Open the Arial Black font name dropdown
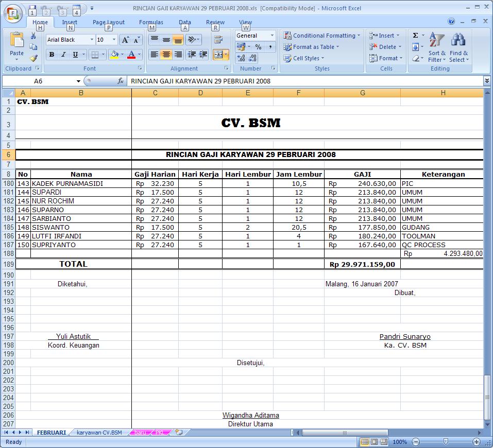The width and height of the screenshot is (493, 448). click(x=92, y=40)
